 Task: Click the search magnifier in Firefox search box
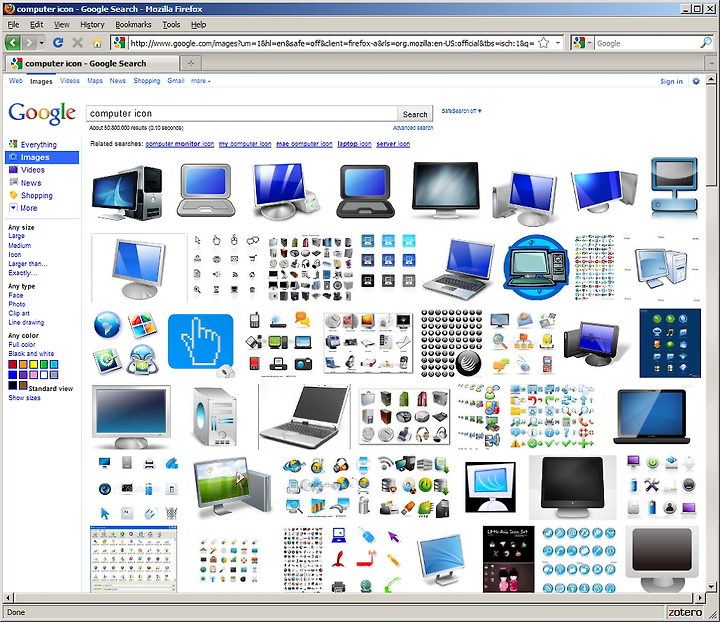705,43
